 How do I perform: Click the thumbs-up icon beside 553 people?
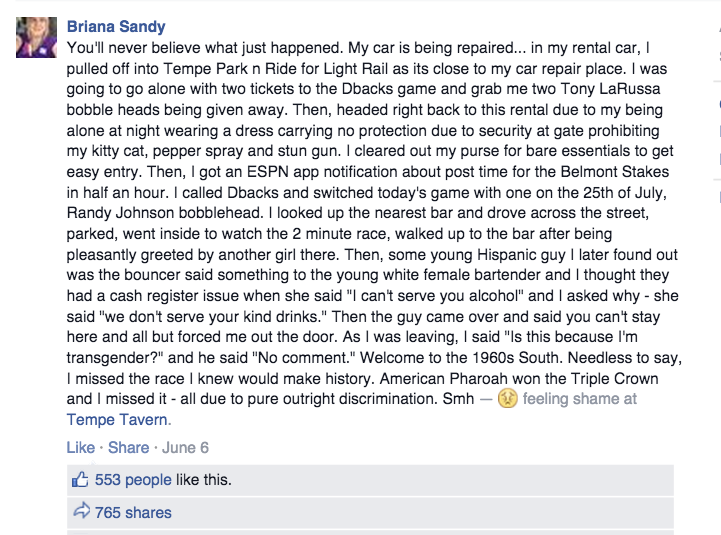tap(82, 479)
